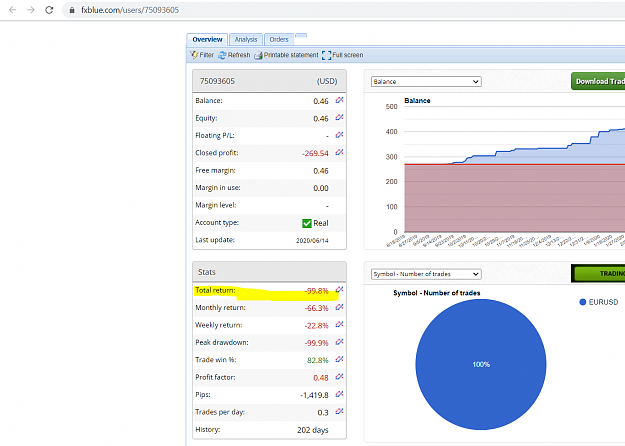The width and height of the screenshot is (625, 446).
Task: Select the Last update date 2020/06/14
Action: coord(312,241)
